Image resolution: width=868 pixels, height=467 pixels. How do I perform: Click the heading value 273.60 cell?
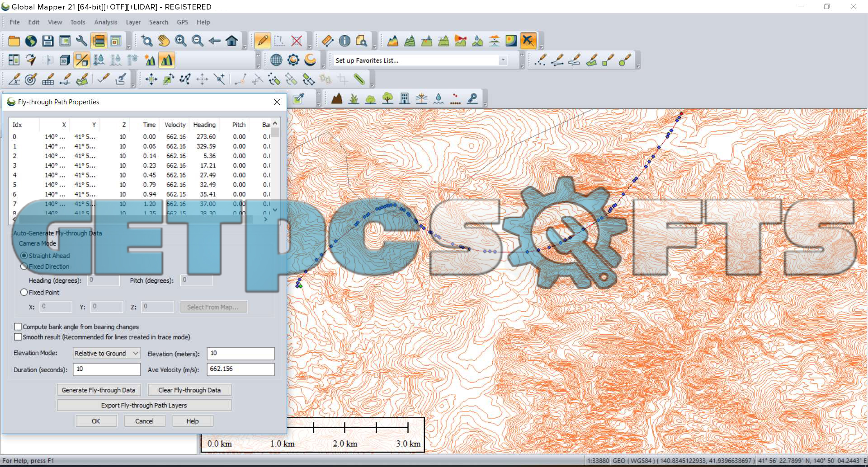[x=206, y=137]
